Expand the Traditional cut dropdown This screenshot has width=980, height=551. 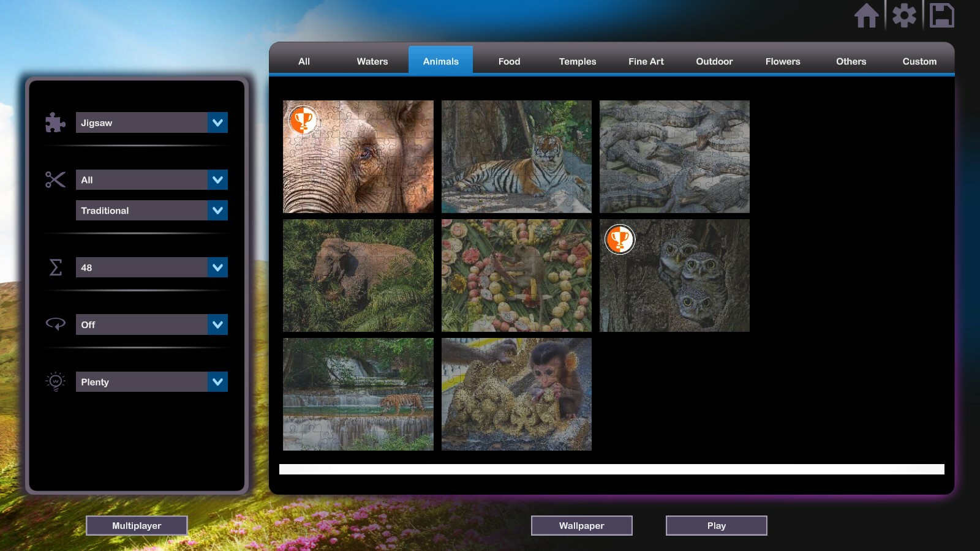(x=151, y=210)
